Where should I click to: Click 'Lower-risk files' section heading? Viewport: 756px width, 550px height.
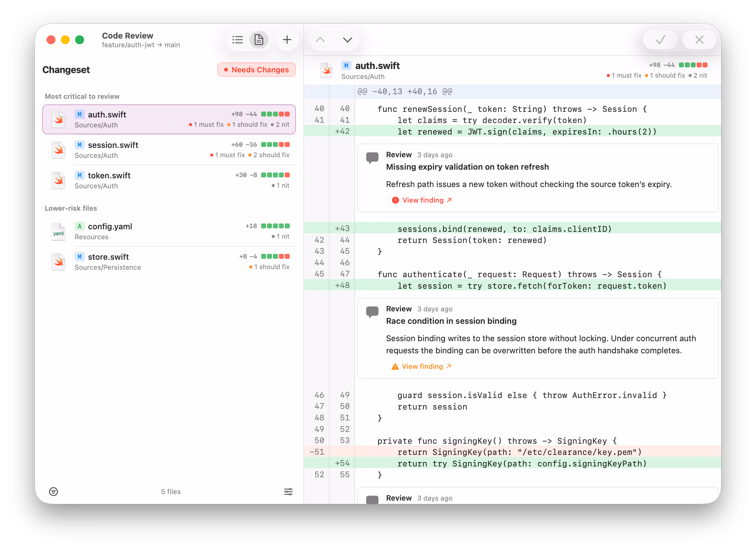point(71,208)
